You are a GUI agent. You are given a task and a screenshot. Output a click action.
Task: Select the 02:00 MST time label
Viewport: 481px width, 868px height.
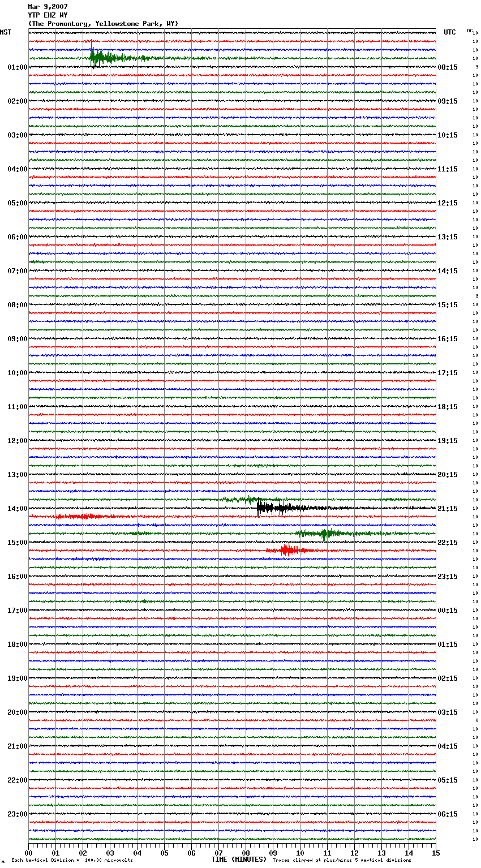[x=18, y=101]
